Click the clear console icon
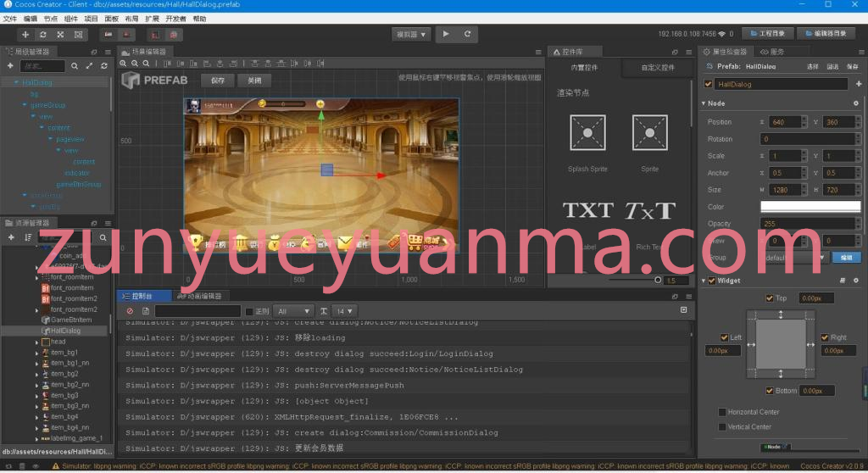Image resolution: width=868 pixels, height=473 pixels. pos(130,311)
